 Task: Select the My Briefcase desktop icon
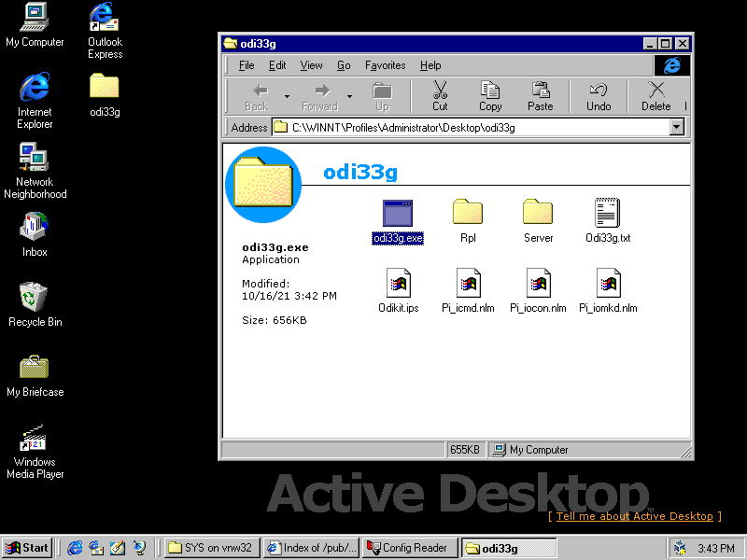(x=35, y=375)
